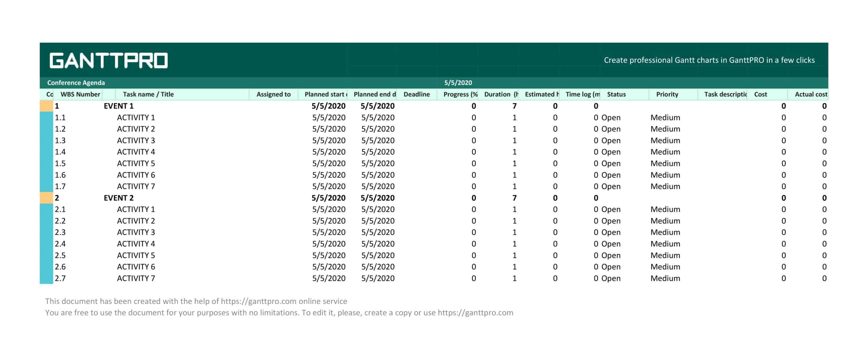Viewport: 868px width, 361px height.
Task: Select the Status column header
Action: coord(616,95)
